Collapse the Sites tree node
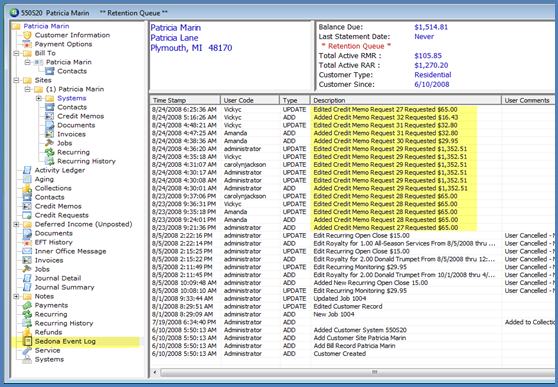Image resolution: width=558 pixels, height=387 pixels. point(16,80)
